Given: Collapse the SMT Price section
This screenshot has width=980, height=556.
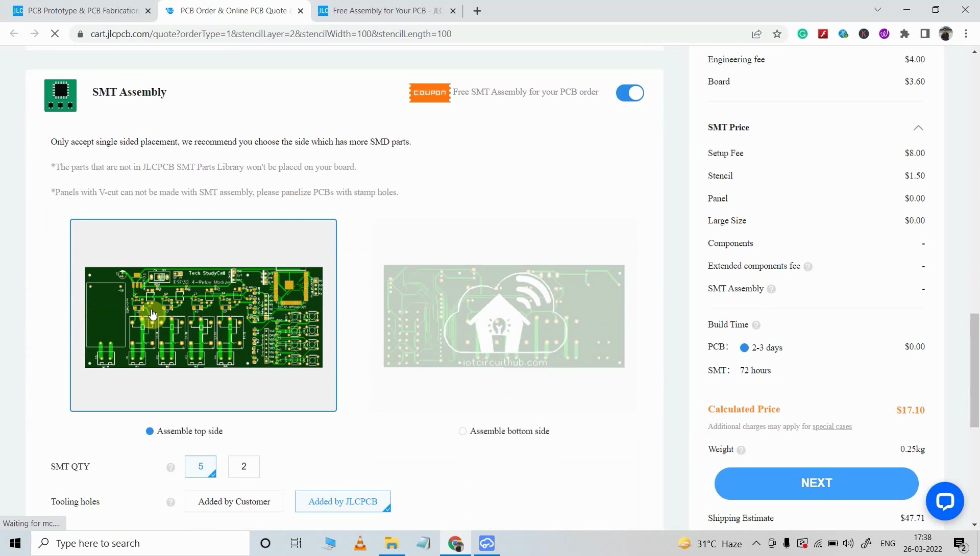Looking at the screenshot, I should pyautogui.click(x=918, y=128).
